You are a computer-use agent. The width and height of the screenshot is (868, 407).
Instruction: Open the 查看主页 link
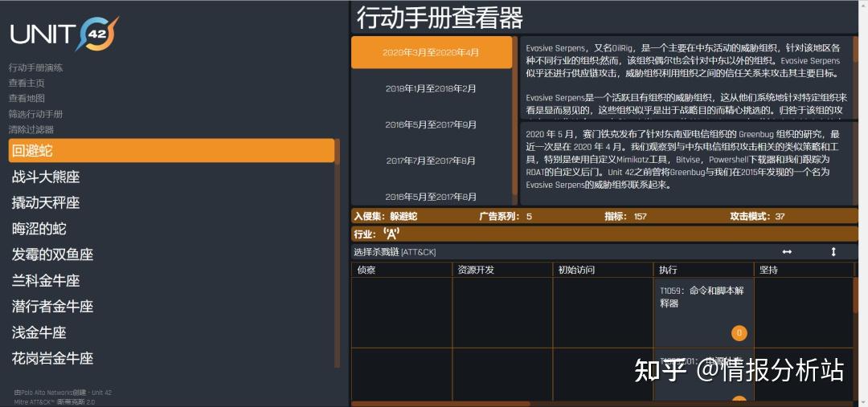pyautogui.click(x=27, y=83)
